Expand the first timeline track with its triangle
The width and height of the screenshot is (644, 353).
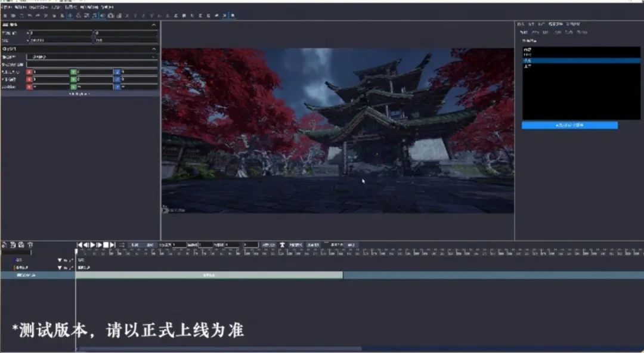click(x=60, y=260)
